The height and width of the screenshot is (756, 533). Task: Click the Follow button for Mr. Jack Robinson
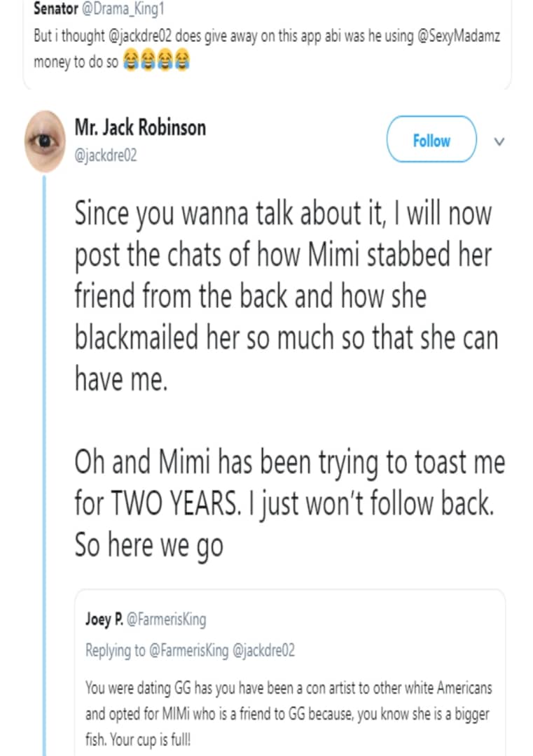coord(430,140)
